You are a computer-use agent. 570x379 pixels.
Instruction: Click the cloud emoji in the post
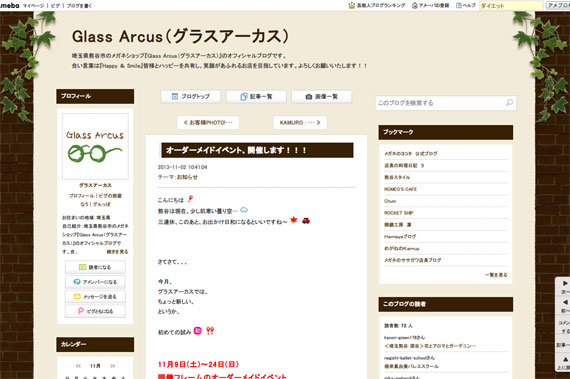244,210
